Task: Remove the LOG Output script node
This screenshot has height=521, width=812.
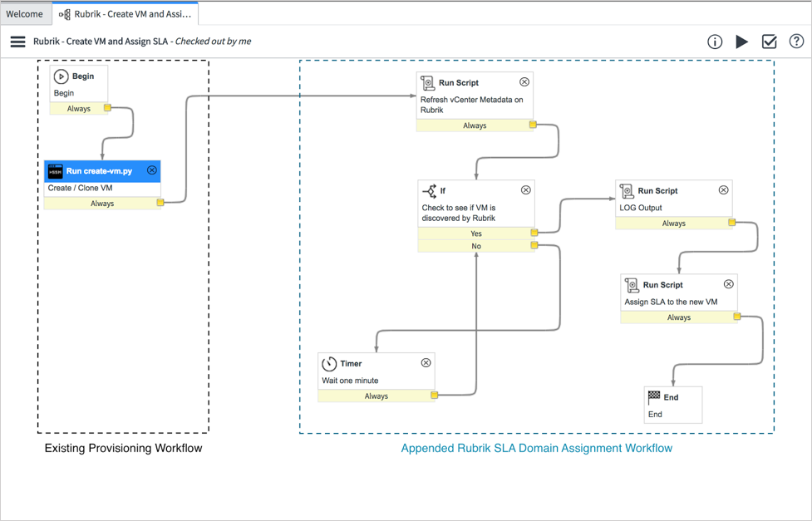Action: pyautogui.click(x=724, y=189)
